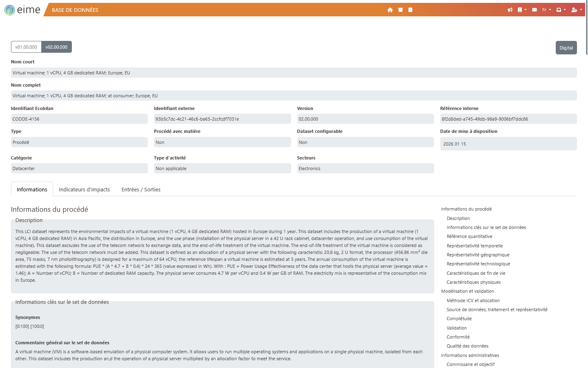This screenshot has height=368, width=588.
Task: Click the Secteurs Electronics field
Action: click(x=365, y=168)
